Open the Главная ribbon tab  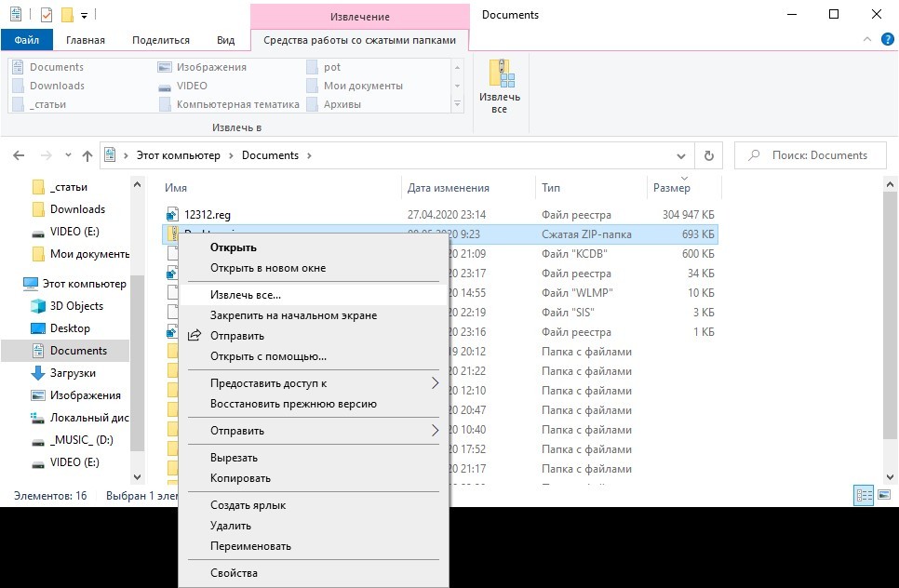point(86,40)
